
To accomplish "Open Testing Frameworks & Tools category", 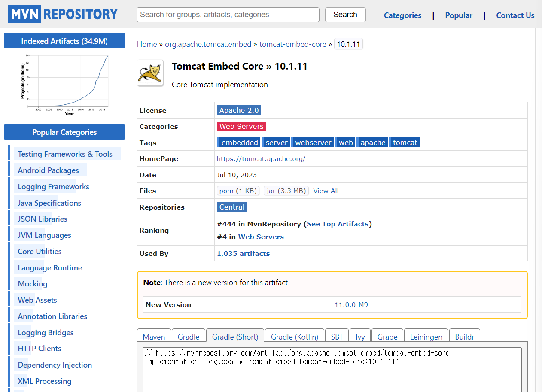I will tap(65, 154).
